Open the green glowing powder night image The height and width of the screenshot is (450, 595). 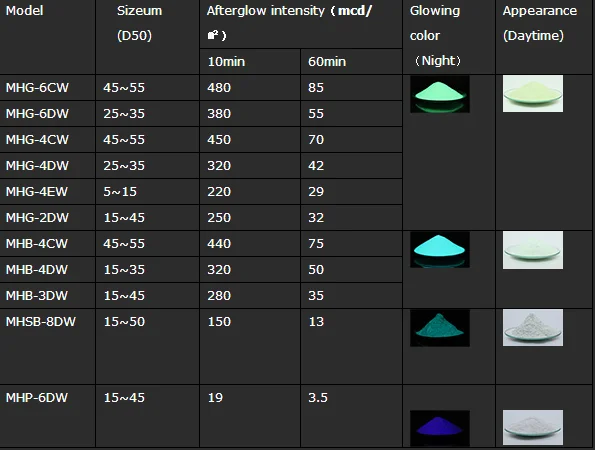pyautogui.click(x=440, y=94)
